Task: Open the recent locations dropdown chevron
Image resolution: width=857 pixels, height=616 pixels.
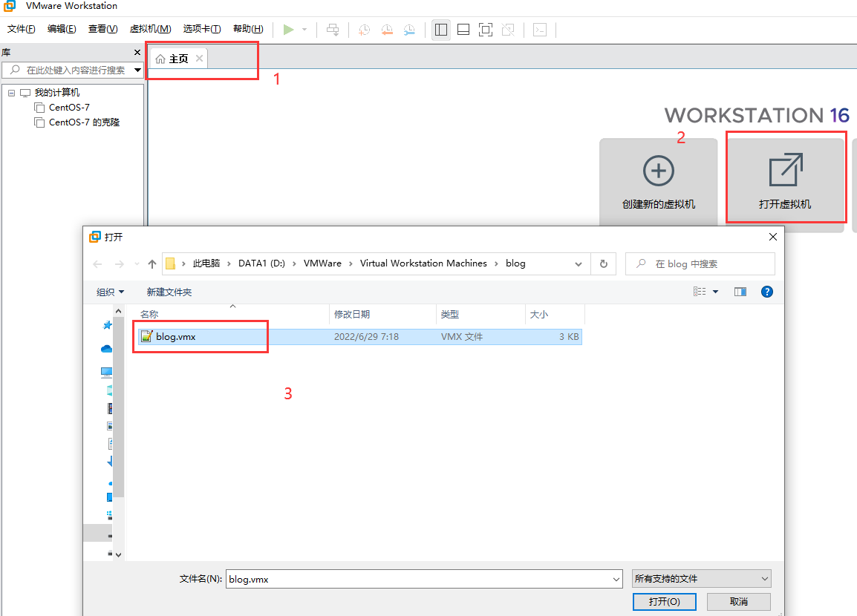Action: click(x=137, y=264)
